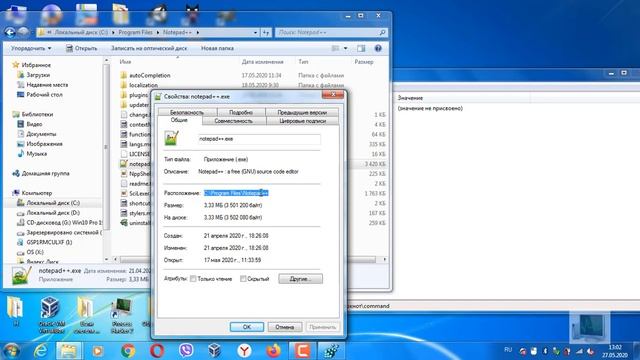The height and width of the screenshot is (360, 640).
Task: Open the Предыдущие версии tab
Action: pos(302,112)
